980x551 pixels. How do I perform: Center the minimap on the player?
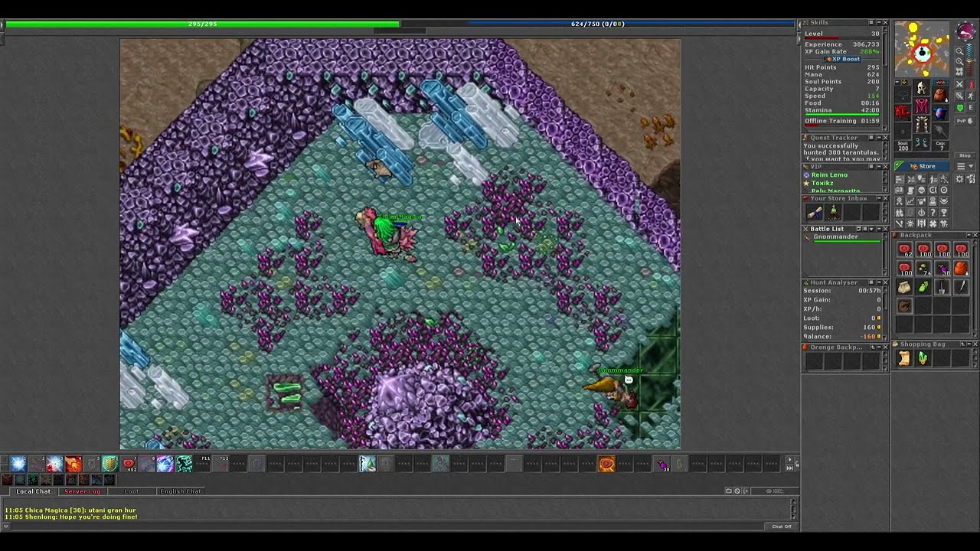point(959,71)
